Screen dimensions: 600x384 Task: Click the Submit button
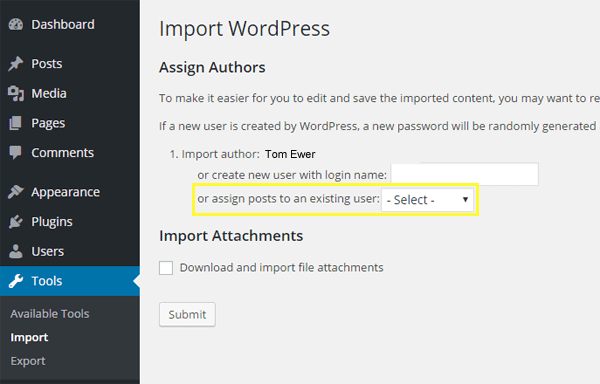point(188,314)
